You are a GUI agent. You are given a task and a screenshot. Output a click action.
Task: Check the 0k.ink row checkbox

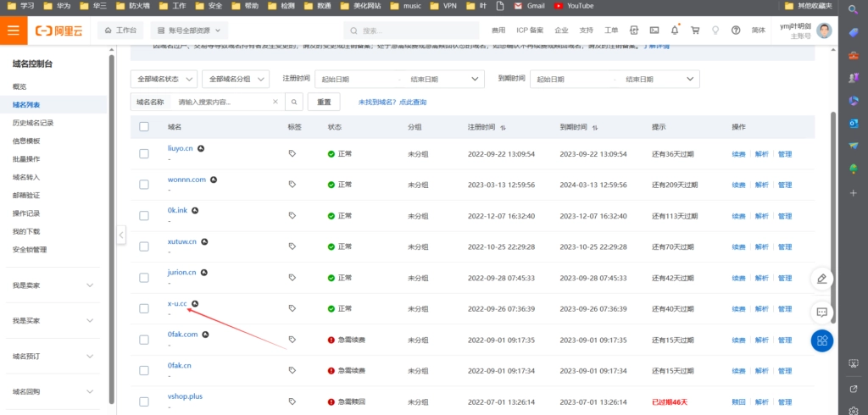click(x=144, y=216)
